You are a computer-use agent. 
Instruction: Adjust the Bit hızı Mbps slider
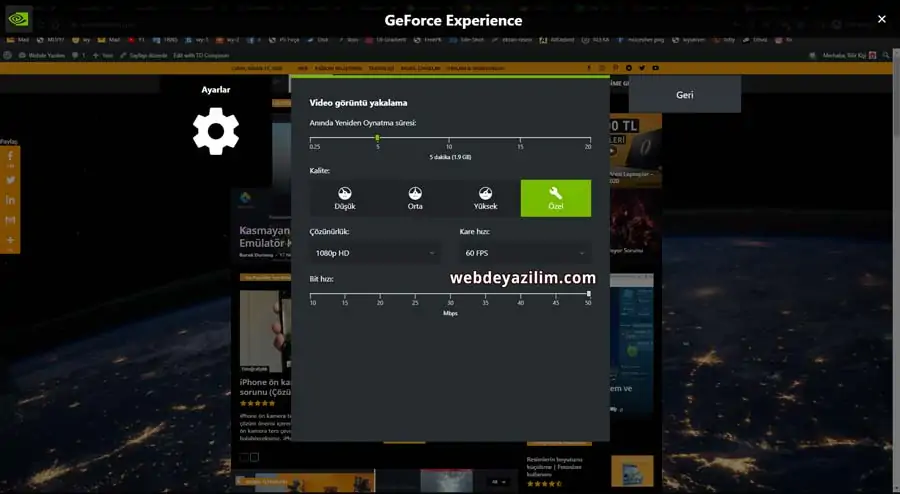tap(450, 294)
